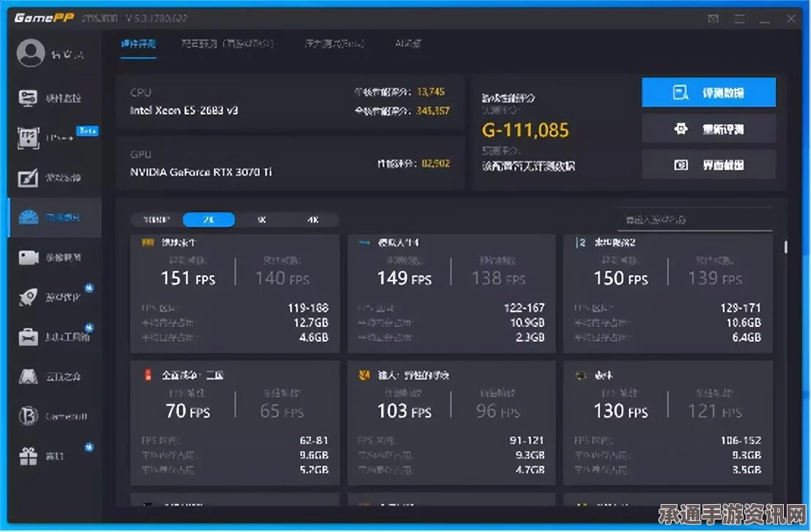Click the 139 FPS value
Image resolution: width=811 pixels, height=532 pixels.
[x=715, y=278]
